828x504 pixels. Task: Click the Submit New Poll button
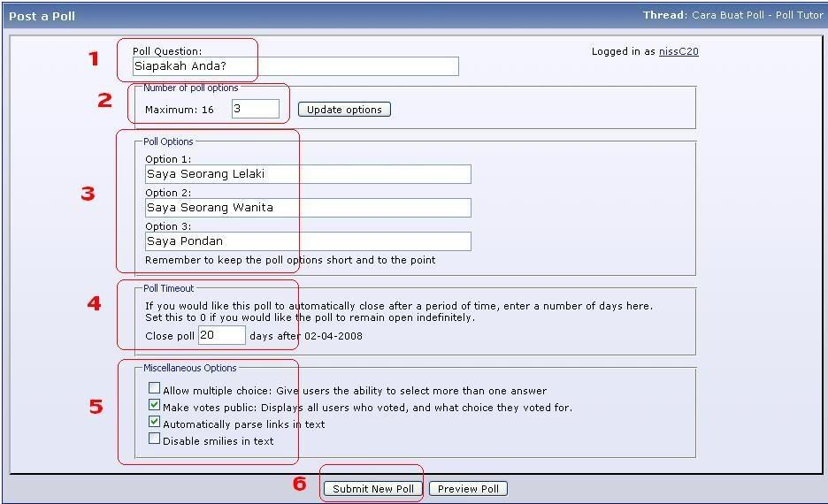tap(372, 489)
